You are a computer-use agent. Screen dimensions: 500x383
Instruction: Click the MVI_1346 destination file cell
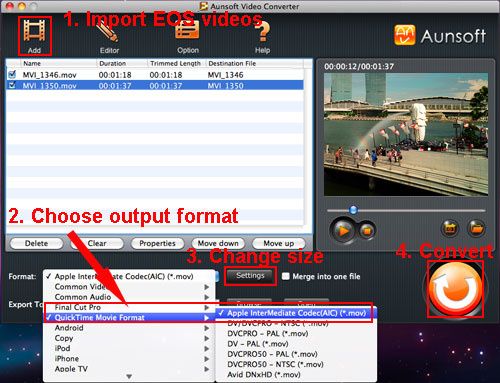(x=226, y=75)
